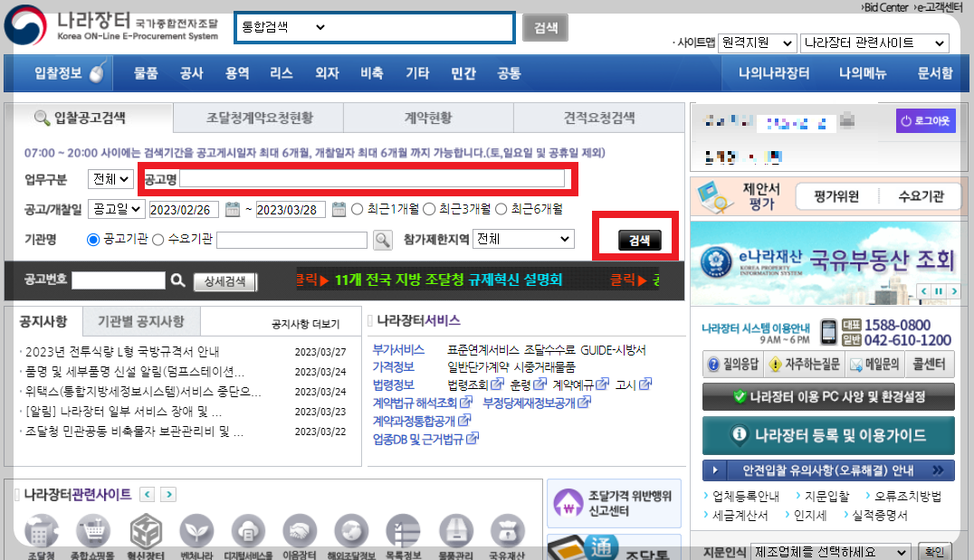Image resolution: width=974 pixels, height=560 pixels.
Task: Open notice 2023년 전투식량 L형 국방규격서 안내
Action: click(122, 352)
